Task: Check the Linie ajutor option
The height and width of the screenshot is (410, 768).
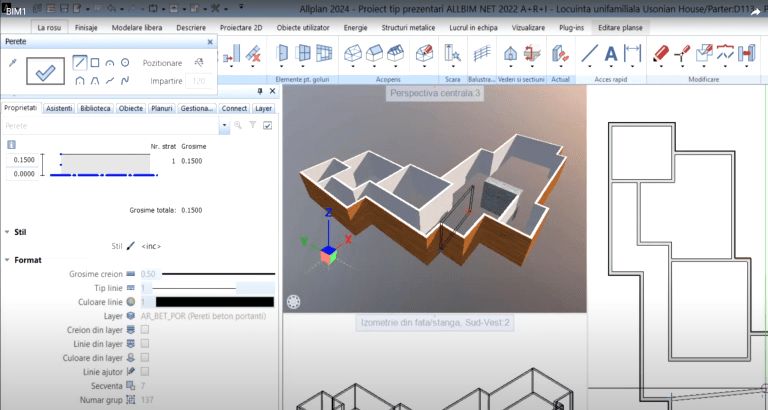Action: [x=146, y=371]
